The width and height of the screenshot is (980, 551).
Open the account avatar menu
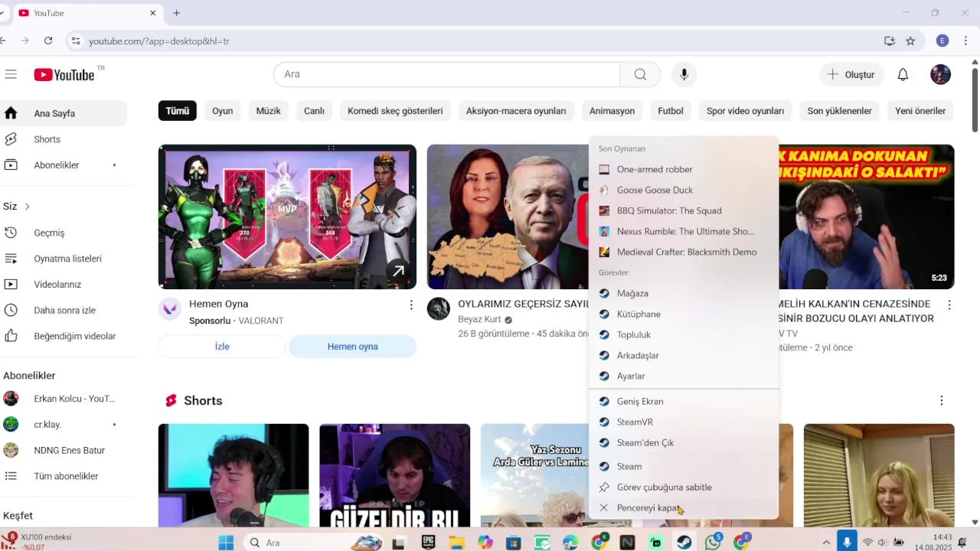pos(940,74)
